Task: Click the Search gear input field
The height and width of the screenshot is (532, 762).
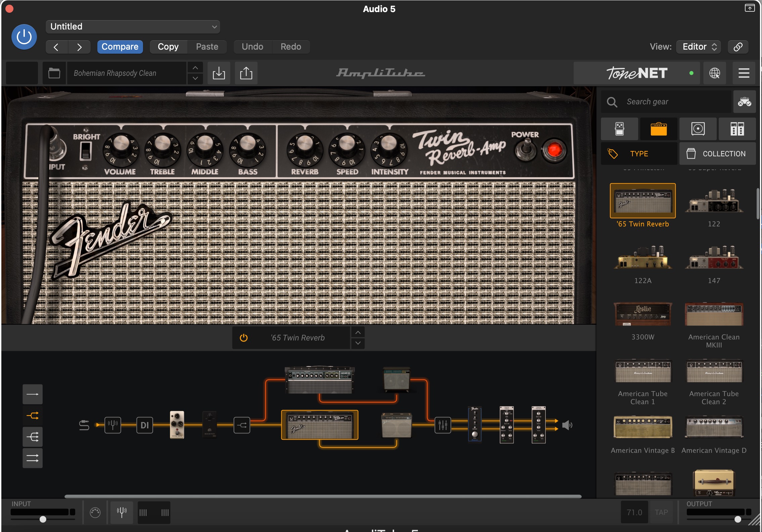Action: click(666, 102)
